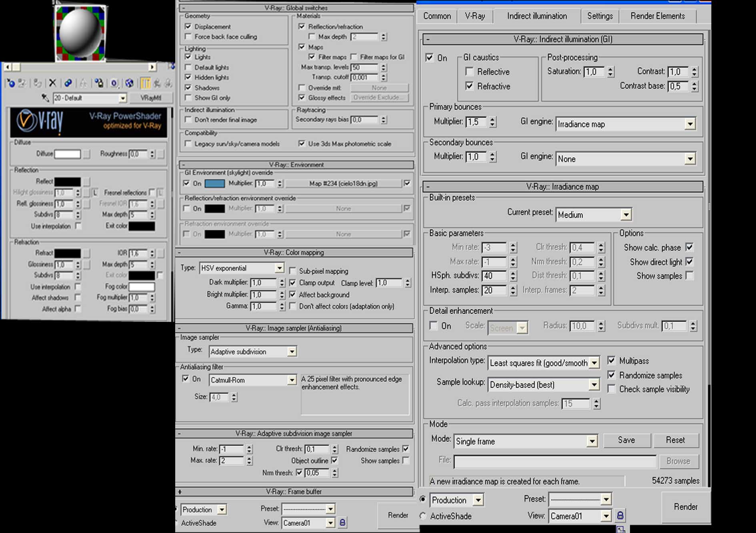Screen dimensions: 756x533
Task: Toggle Glossy effects checkbox
Action: pyautogui.click(x=302, y=98)
